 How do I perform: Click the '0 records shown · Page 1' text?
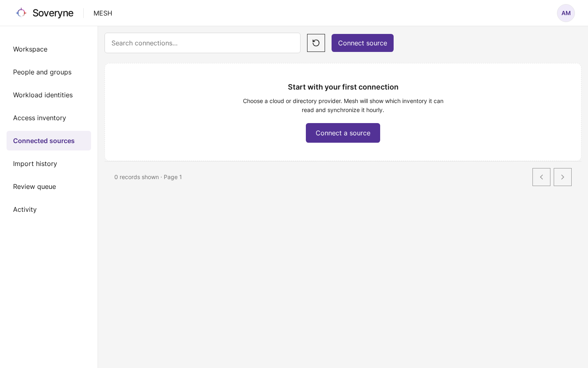click(148, 177)
